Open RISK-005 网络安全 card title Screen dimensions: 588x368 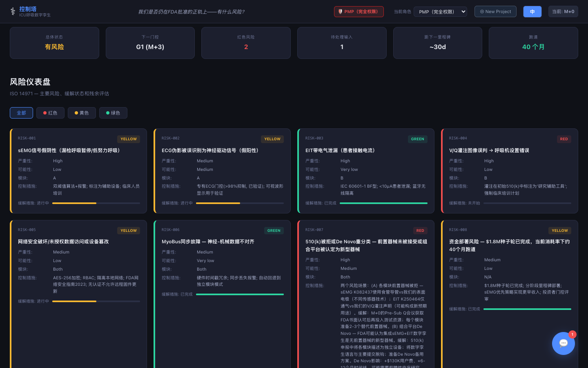(x=63, y=242)
